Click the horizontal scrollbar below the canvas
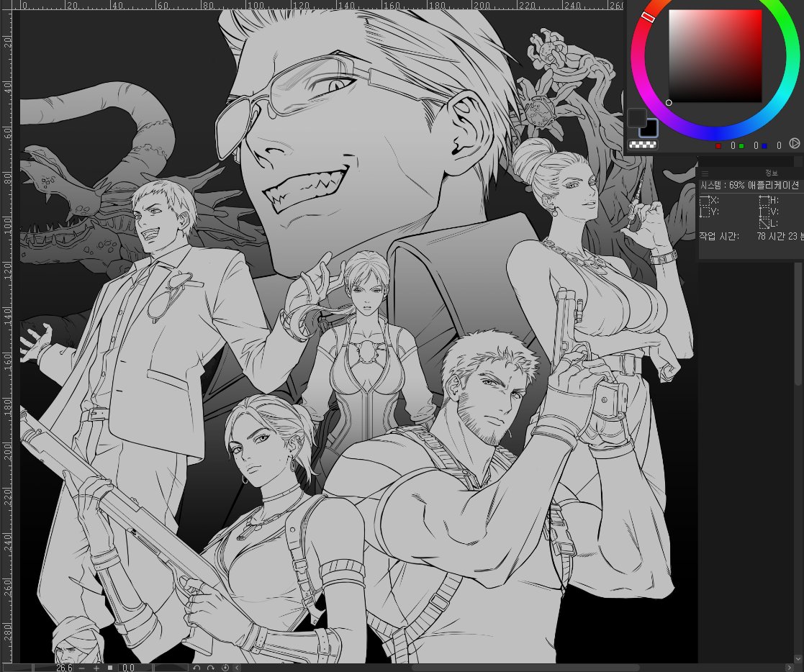 click(x=525, y=668)
